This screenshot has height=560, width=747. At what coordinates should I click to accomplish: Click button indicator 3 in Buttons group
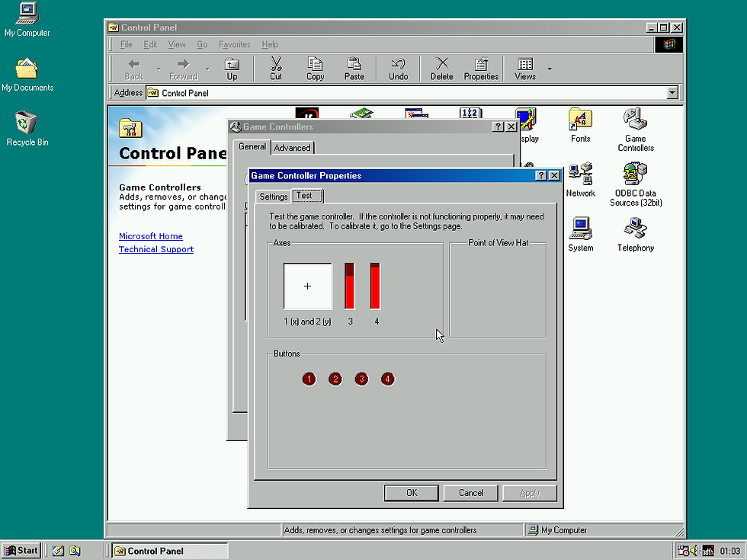pos(361,379)
